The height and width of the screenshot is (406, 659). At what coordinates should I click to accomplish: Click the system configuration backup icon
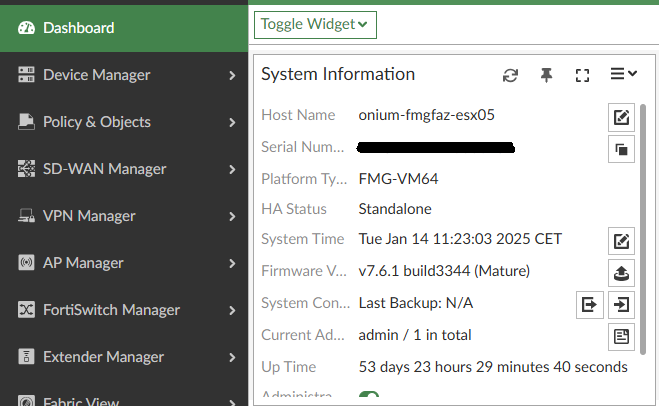coord(589,304)
